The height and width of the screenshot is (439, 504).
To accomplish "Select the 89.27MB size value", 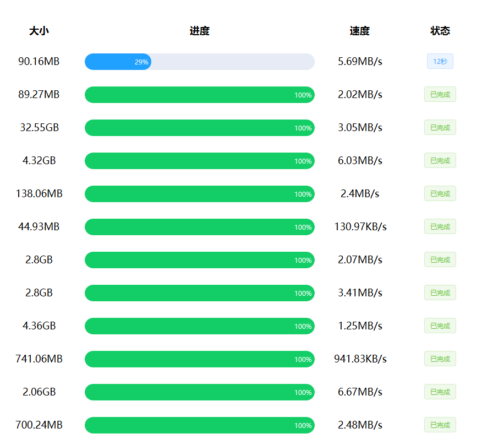I will pos(39,94).
